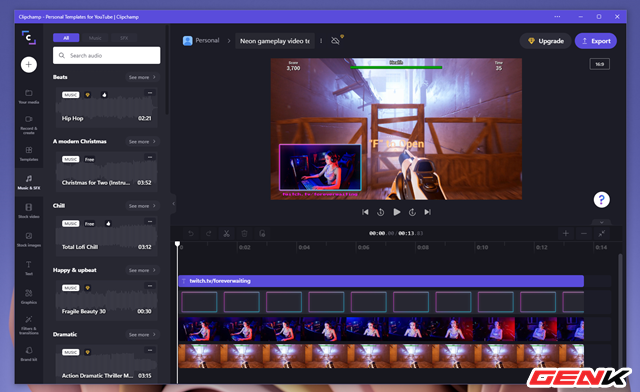
Task: Skip to start of video
Action: pyautogui.click(x=365, y=212)
